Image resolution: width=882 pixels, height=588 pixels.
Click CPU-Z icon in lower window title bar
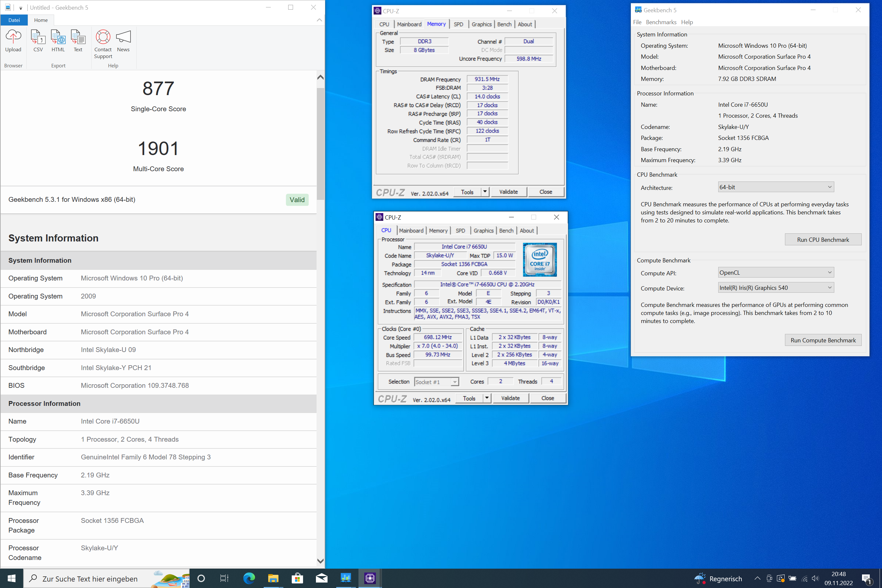point(379,217)
